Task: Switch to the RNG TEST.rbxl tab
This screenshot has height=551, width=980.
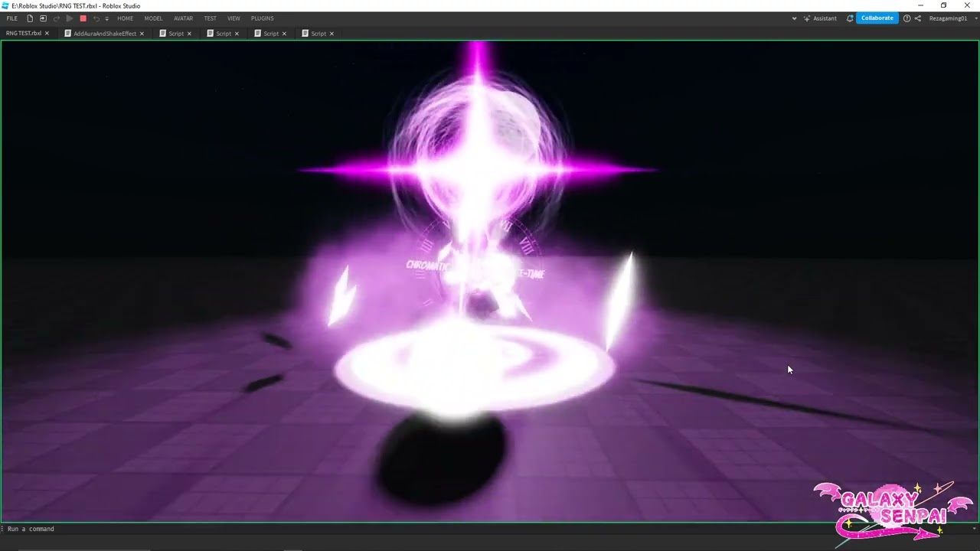Action: click(x=24, y=34)
